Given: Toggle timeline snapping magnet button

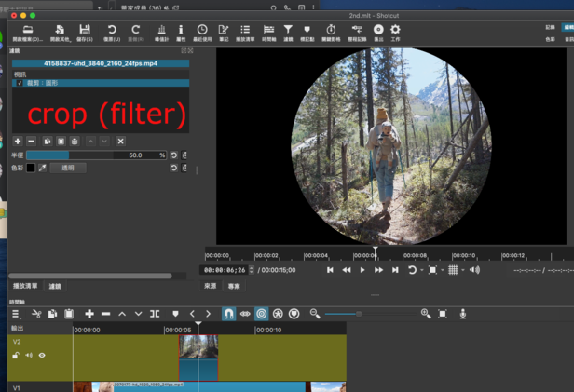Looking at the screenshot, I should pyautogui.click(x=228, y=314).
